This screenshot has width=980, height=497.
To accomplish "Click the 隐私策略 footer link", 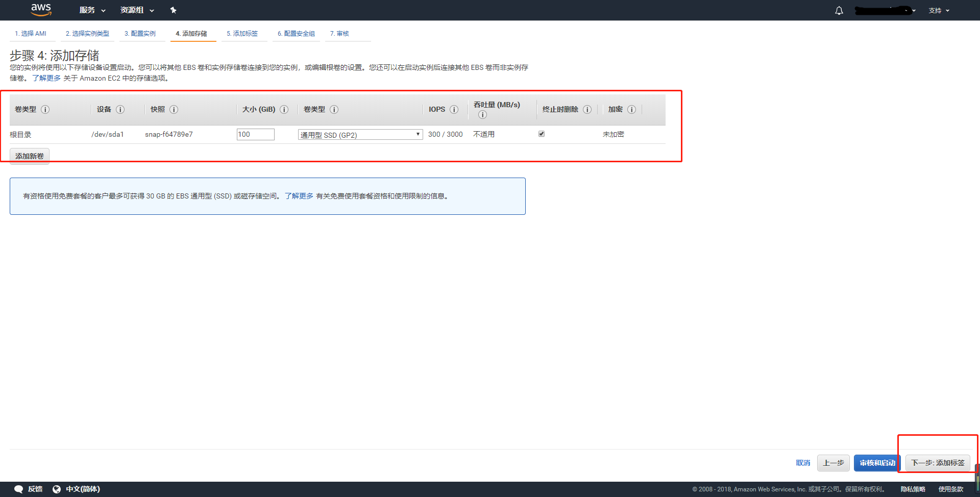I will click(913, 489).
